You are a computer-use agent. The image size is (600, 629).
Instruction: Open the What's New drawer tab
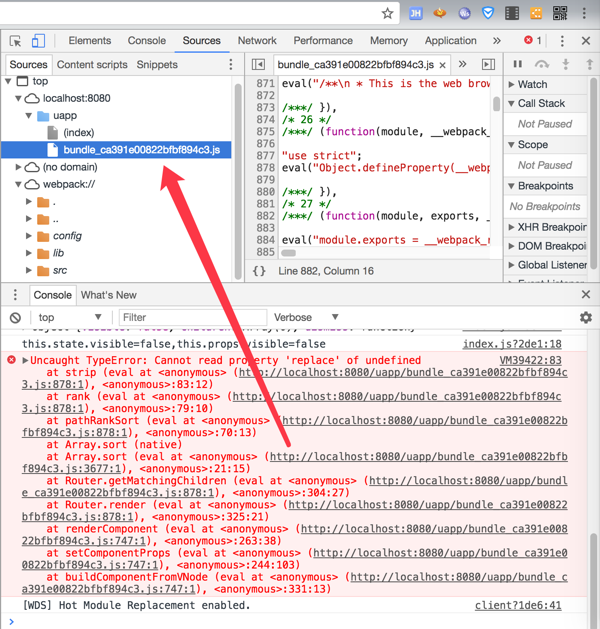tap(109, 295)
